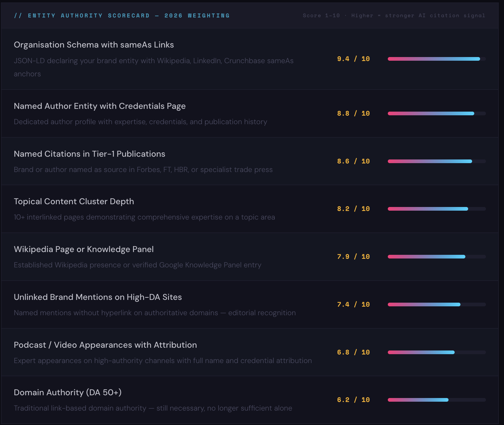
Task: Click the 6.8 / 10 score value
Action: click(353, 352)
